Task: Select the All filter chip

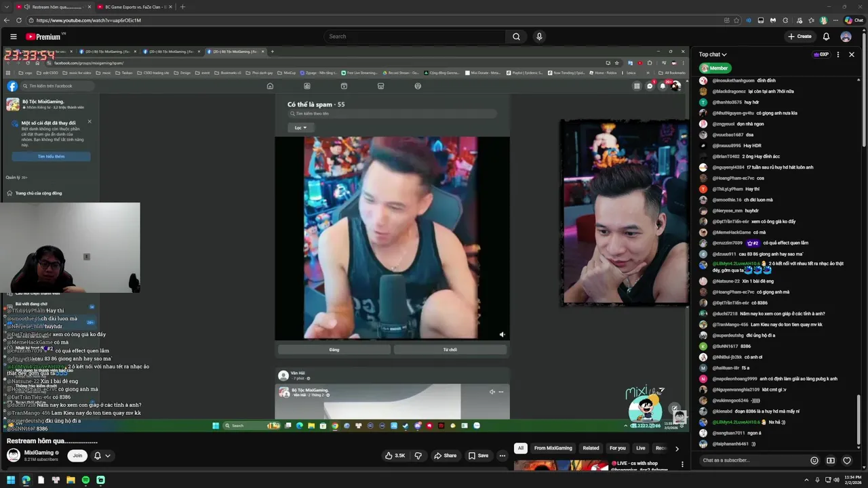Action: 520,448
